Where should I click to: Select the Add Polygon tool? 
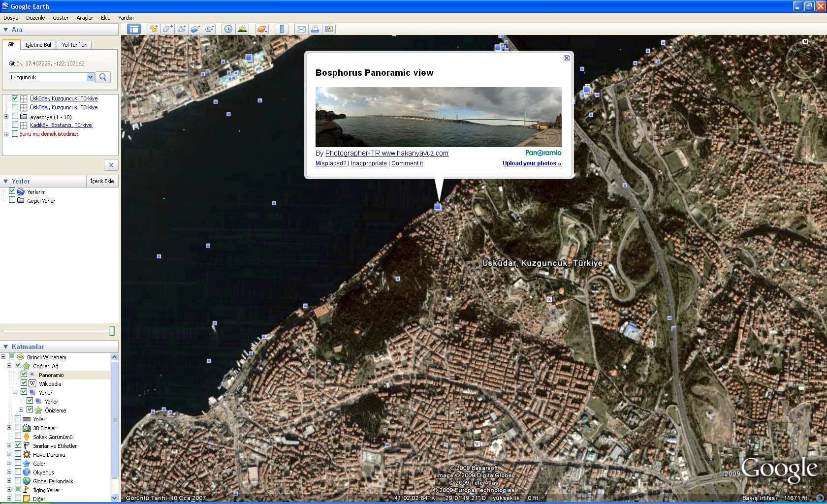pyautogui.click(x=167, y=29)
